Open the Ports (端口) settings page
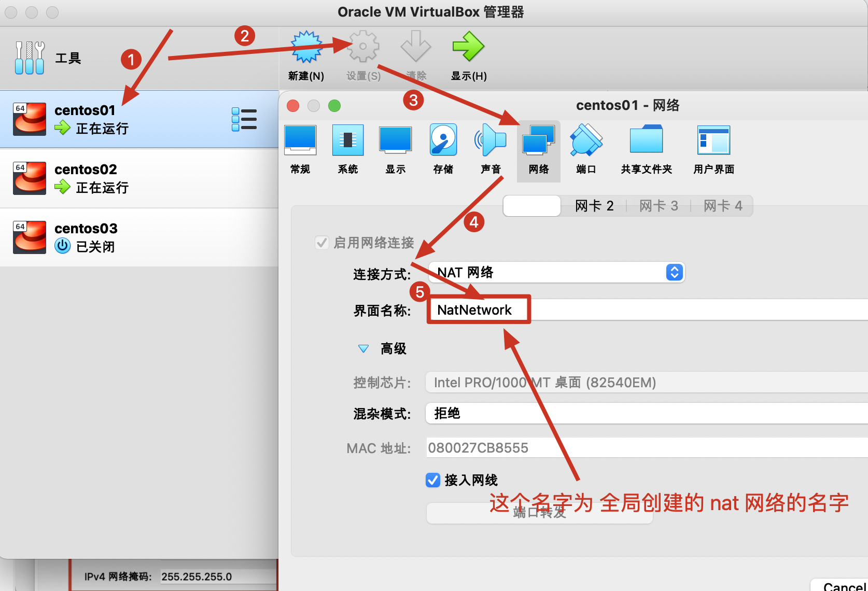Screen dimensions: 868x591 pyautogui.click(x=586, y=150)
